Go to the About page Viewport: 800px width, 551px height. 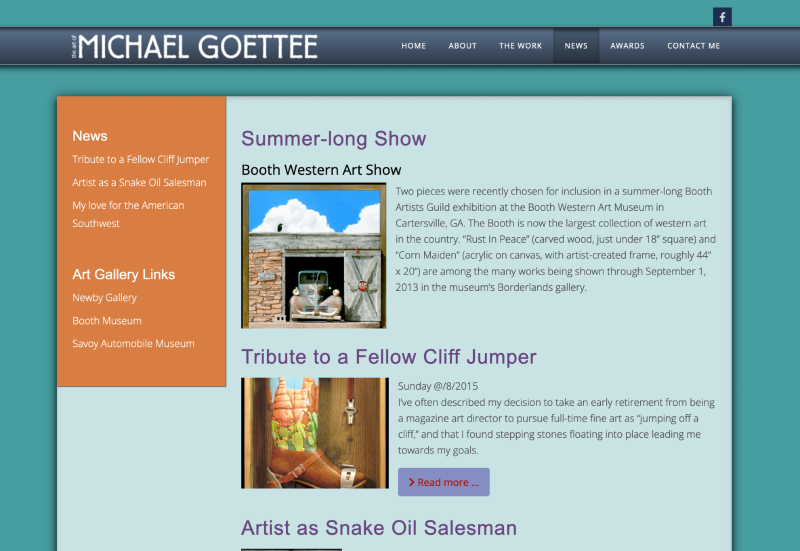pos(462,46)
